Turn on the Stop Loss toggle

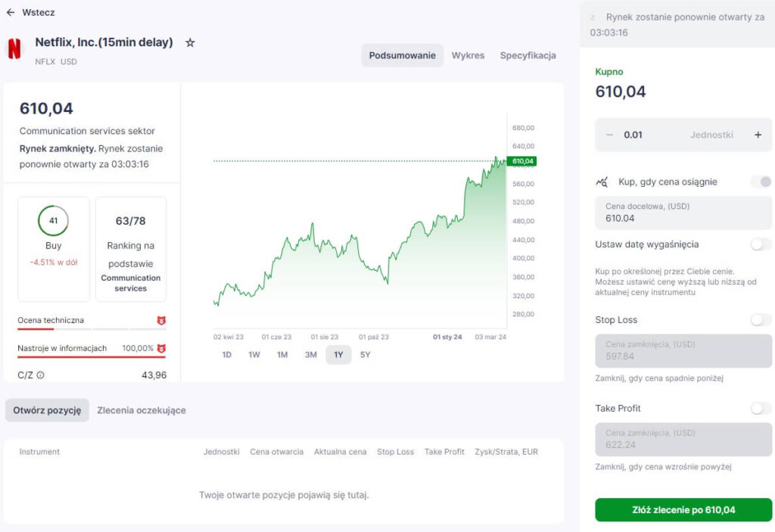[761, 320]
